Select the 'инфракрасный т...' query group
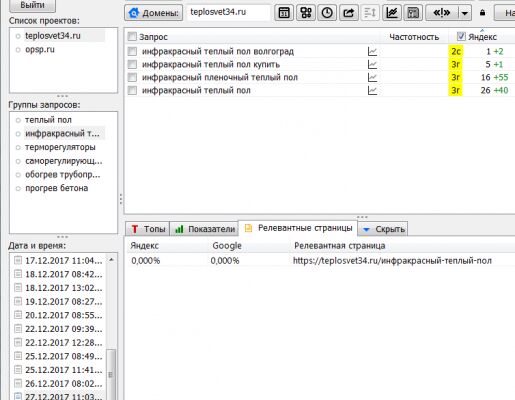 (62, 134)
